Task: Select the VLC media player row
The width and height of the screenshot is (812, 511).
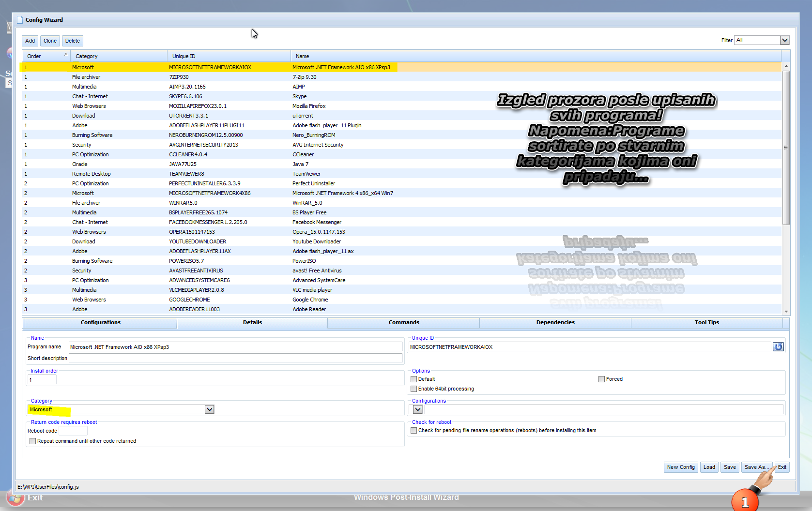Action: click(x=402, y=290)
